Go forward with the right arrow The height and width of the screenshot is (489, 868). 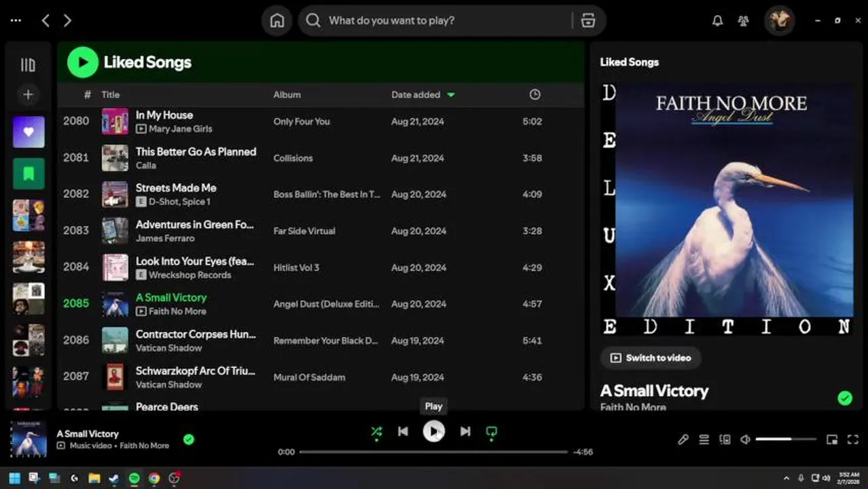pos(67,20)
